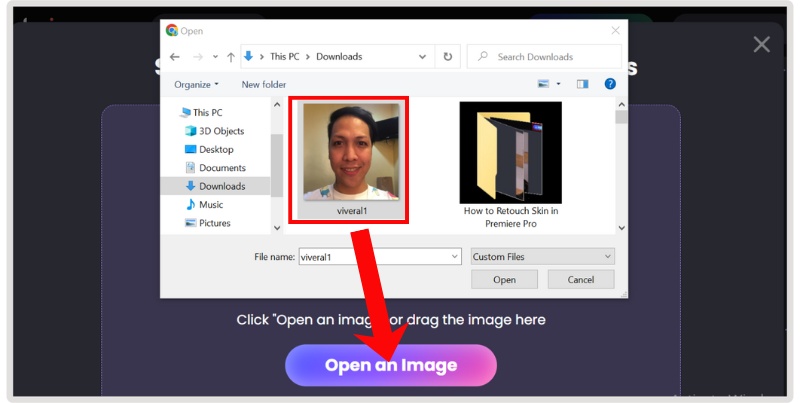Click 'This PC' in address bar
Screen dimensions: 800x403
click(285, 57)
